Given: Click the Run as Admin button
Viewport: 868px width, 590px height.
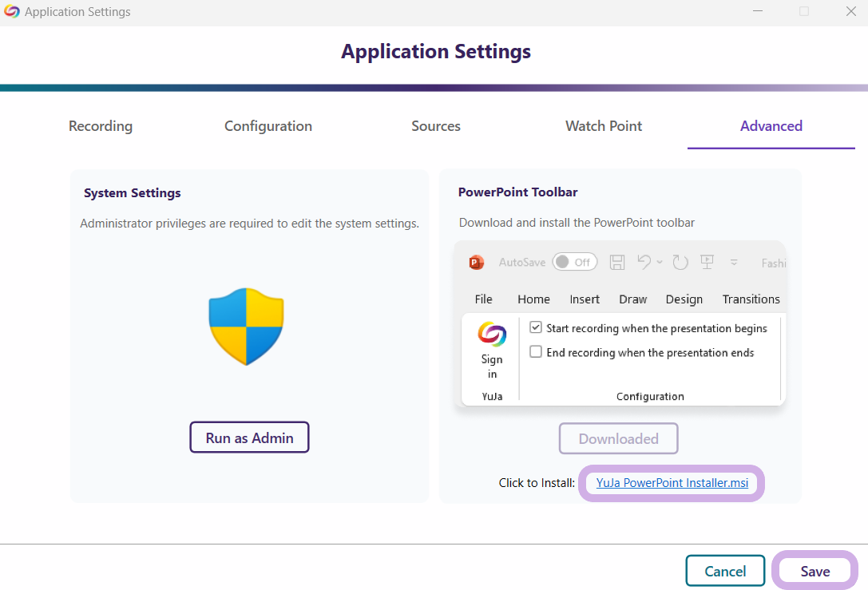Looking at the screenshot, I should [249, 438].
